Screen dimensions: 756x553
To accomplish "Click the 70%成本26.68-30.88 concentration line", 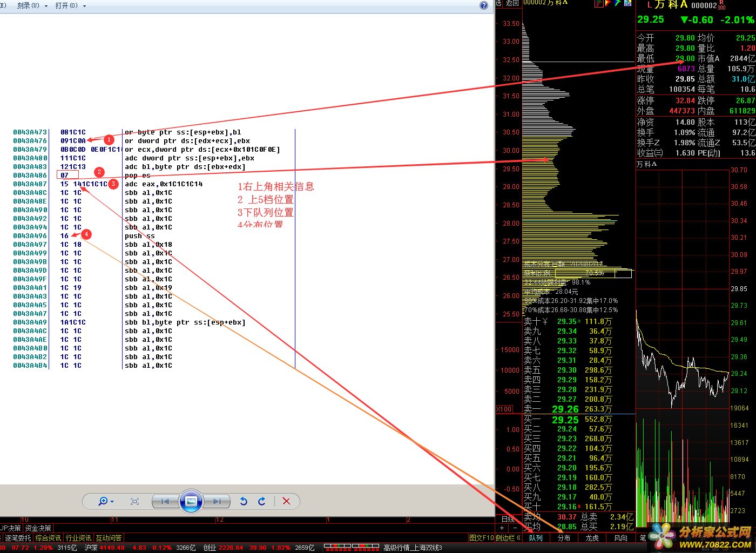I will point(571,310).
